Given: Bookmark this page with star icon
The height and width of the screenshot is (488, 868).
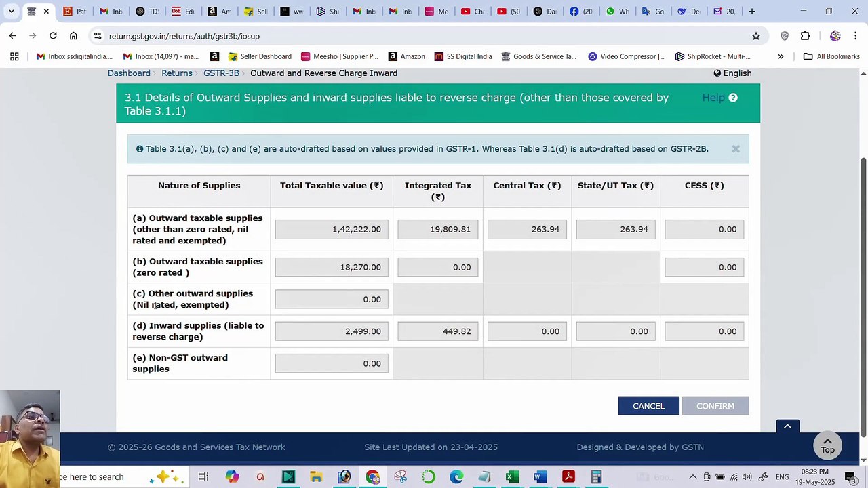Looking at the screenshot, I should [x=755, y=36].
